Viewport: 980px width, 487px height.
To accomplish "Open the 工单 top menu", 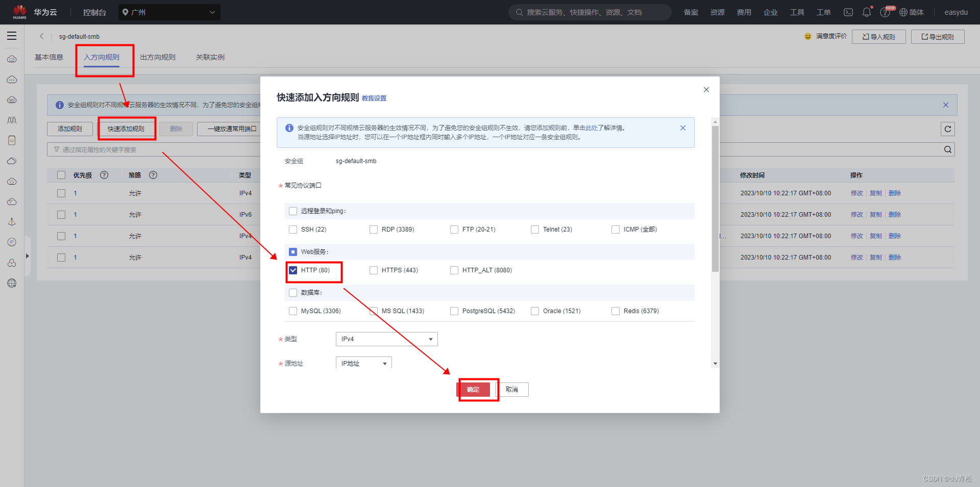I will pos(824,12).
